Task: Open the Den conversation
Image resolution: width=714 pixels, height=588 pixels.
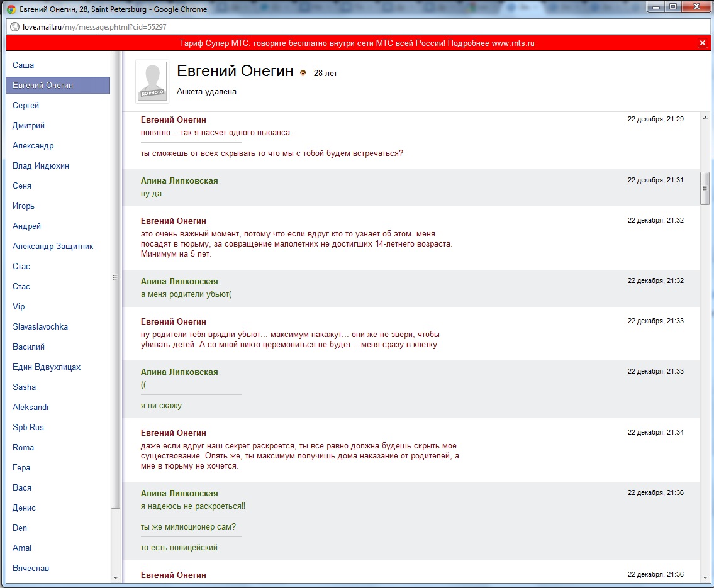Action: [20, 528]
